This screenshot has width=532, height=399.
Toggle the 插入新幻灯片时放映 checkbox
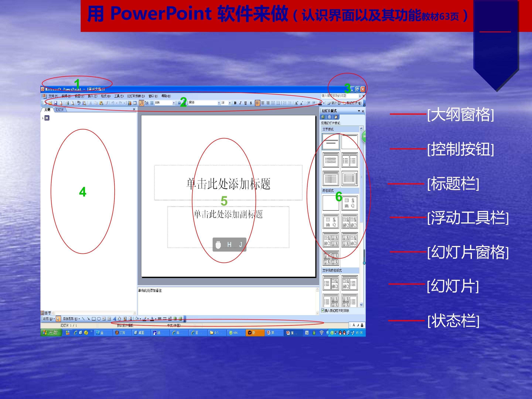coord(323,311)
